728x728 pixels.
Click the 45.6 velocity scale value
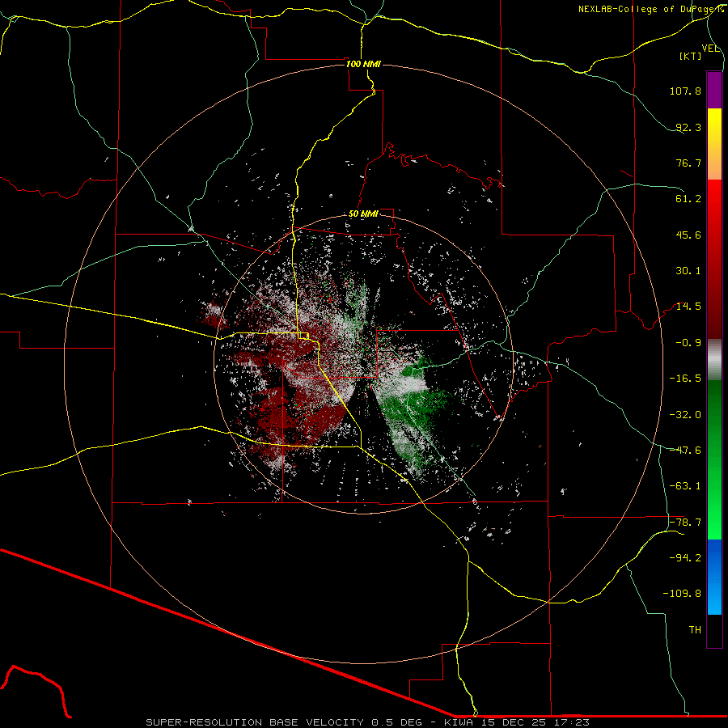point(688,235)
